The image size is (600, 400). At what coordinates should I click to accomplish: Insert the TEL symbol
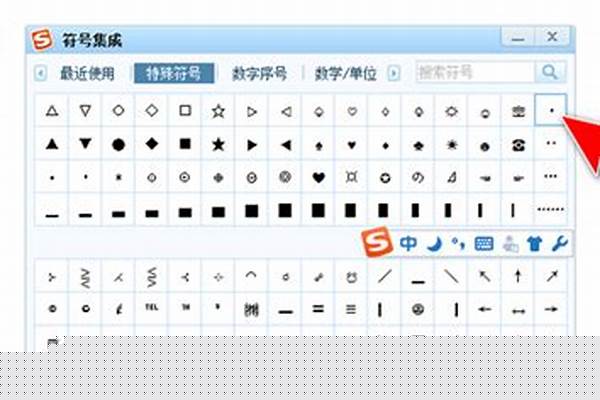pos(152,307)
